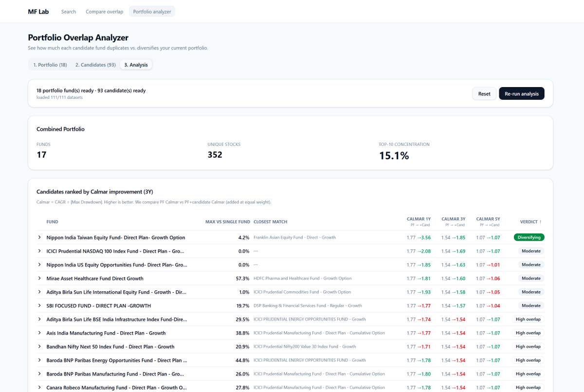
Task: Expand the Mirae Asset Healthcare Fund row
Action: click(x=39, y=278)
